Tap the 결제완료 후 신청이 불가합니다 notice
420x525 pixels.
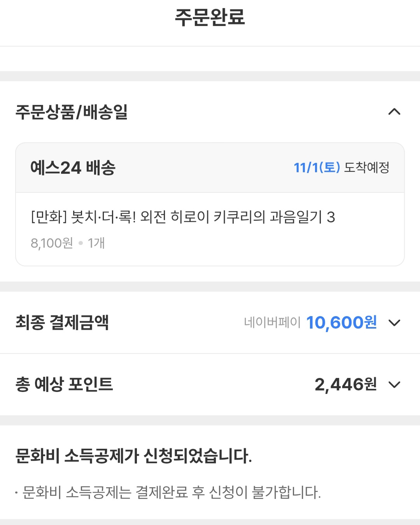[171, 492]
